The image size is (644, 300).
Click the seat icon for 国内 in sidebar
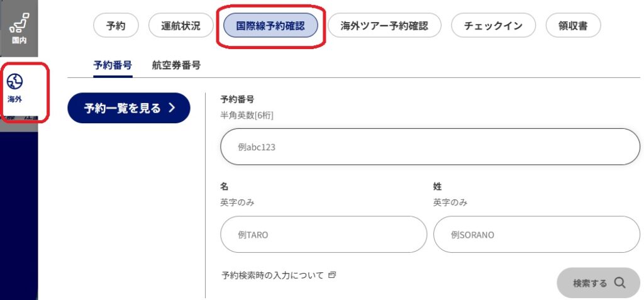click(19, 23)
